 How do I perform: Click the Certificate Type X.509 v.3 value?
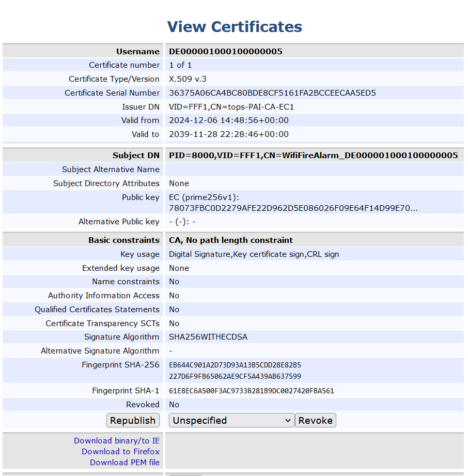[x=188, y=79]
